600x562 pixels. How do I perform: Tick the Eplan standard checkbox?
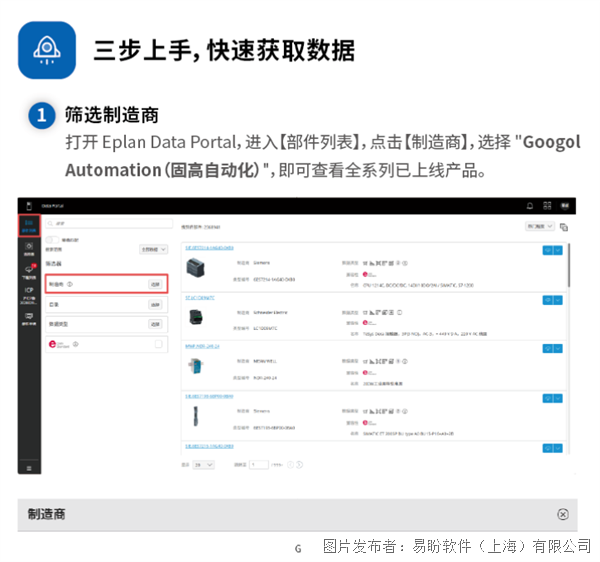point(158,344)
